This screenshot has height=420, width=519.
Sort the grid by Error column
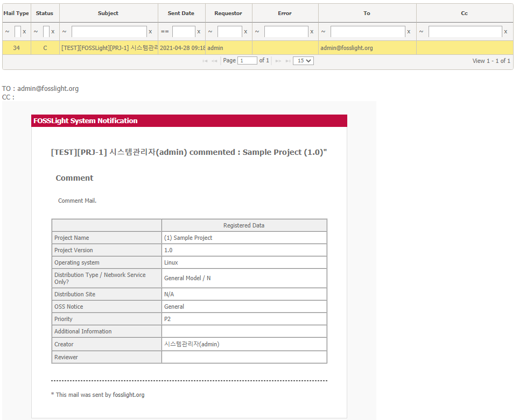point(285,13)
